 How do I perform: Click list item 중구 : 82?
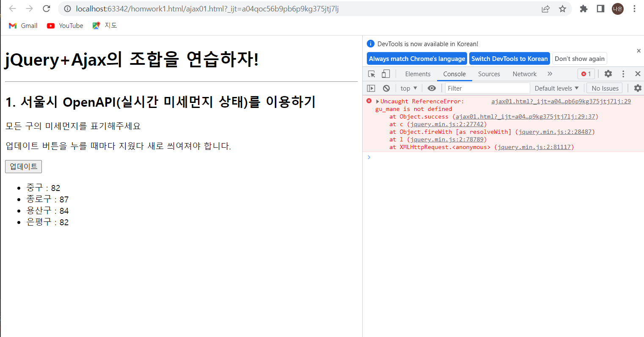click(43, 188)
